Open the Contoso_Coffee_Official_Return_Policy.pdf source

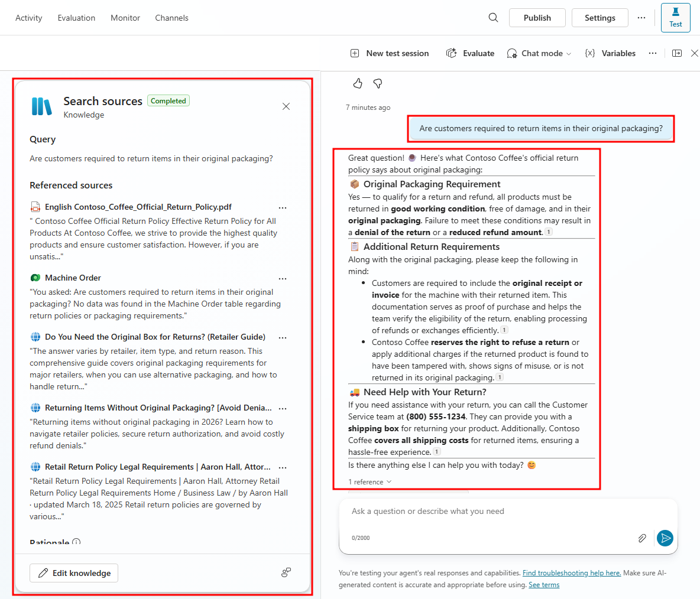tap(138, 207)
